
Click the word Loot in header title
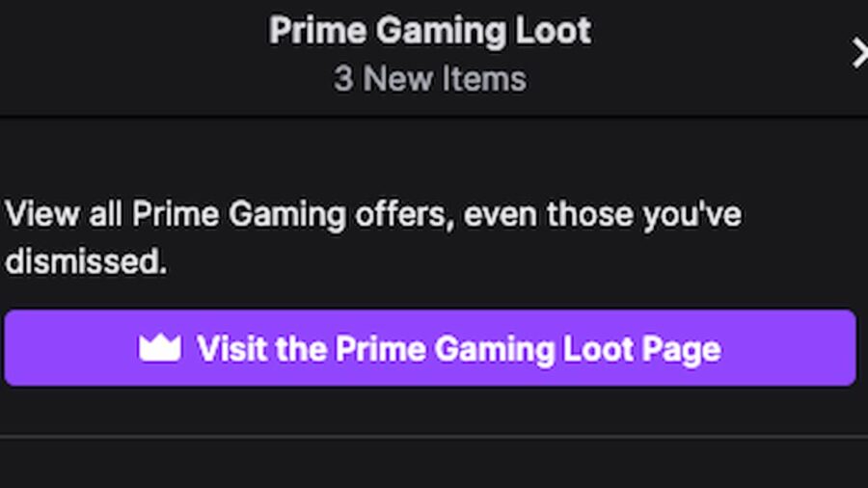[x=554, y=31]
